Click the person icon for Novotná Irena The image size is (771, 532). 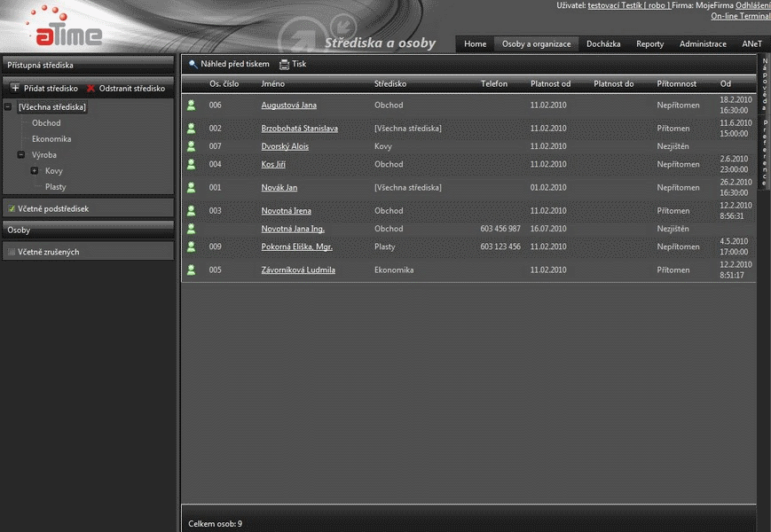coord(192,211)
